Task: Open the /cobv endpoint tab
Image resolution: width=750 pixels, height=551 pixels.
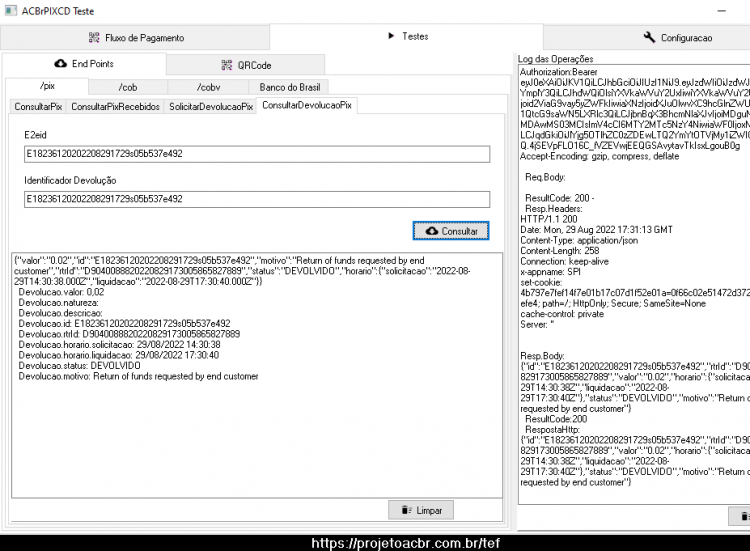Action: click(209, 88)
